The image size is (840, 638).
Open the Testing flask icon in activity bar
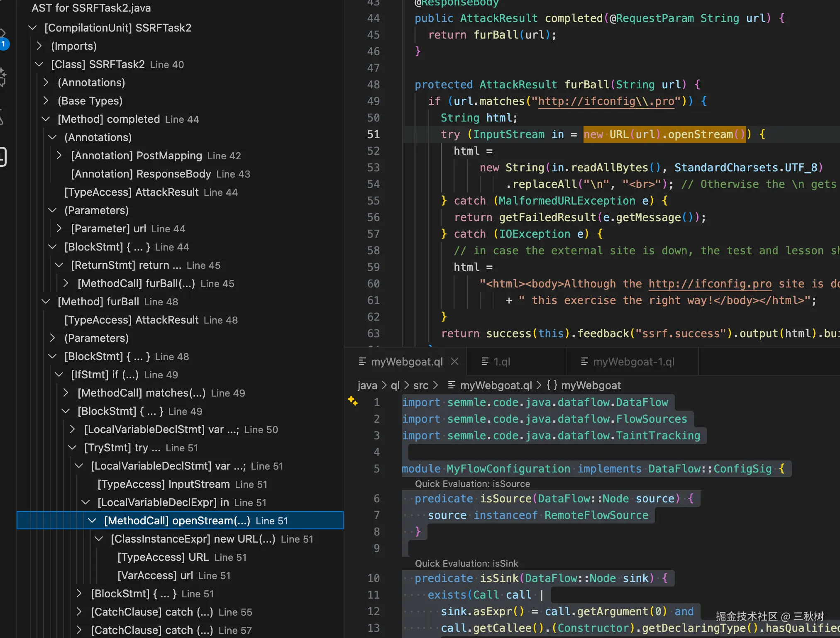[2, 118]
